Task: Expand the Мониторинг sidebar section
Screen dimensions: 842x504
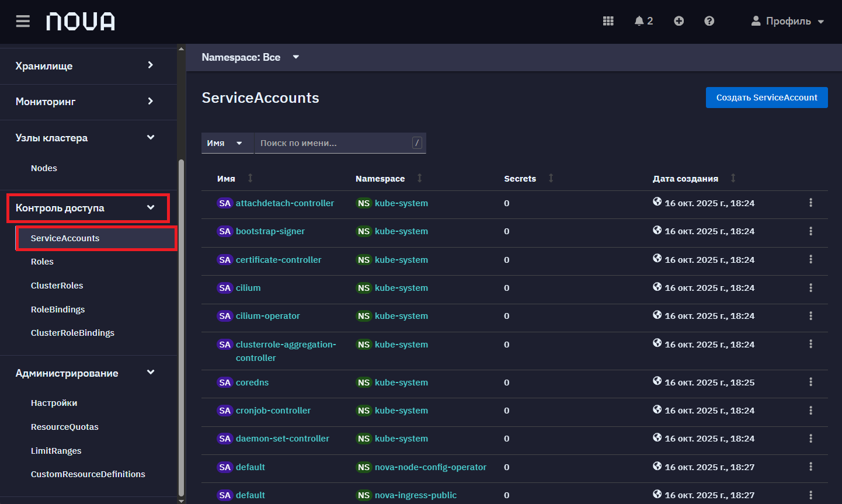Action: (x=88, y=102)
